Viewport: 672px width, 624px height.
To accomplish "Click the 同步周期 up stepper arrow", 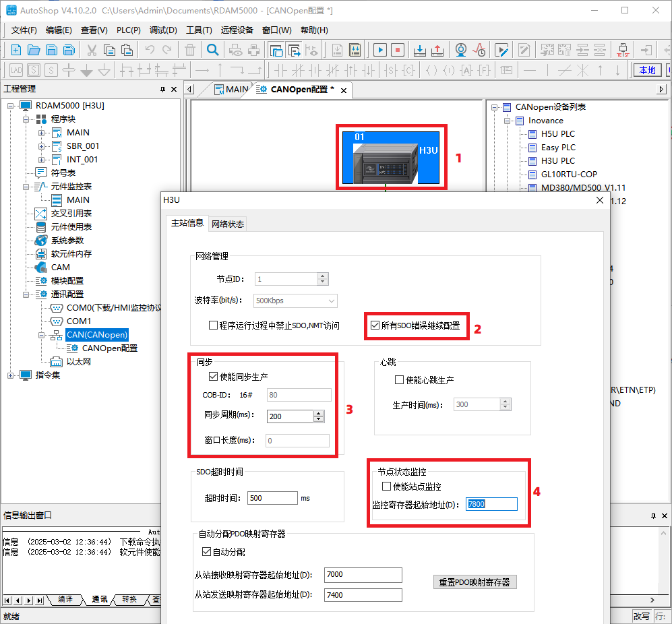I will [x=319, y=413].
